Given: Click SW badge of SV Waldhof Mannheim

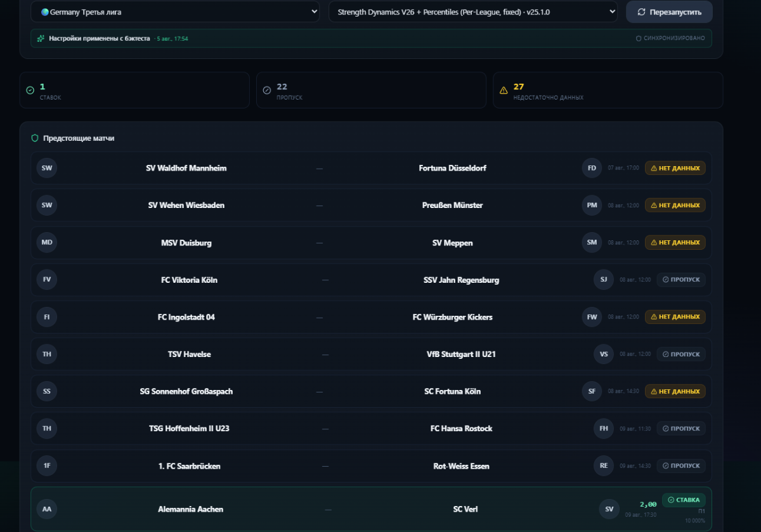Looking at the screenshot, I should coord(47,168).
